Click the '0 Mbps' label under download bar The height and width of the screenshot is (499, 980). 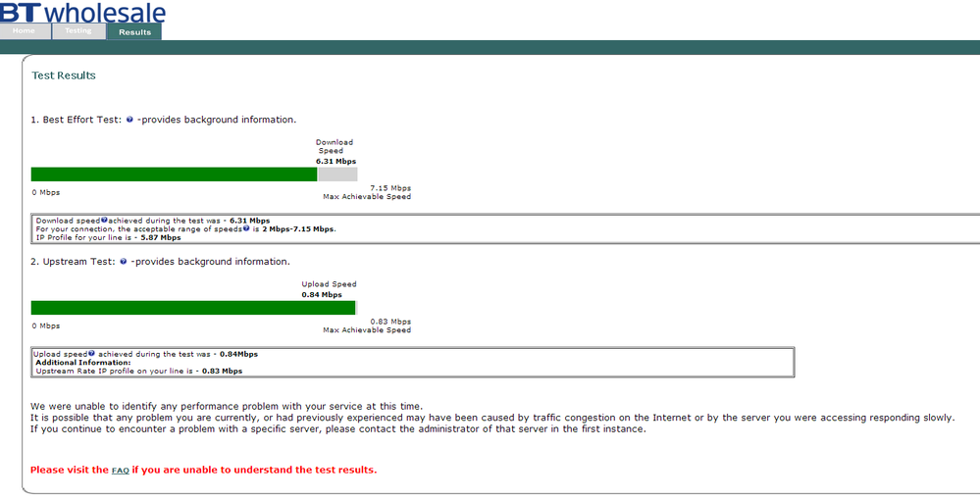(x=46, y=192)
